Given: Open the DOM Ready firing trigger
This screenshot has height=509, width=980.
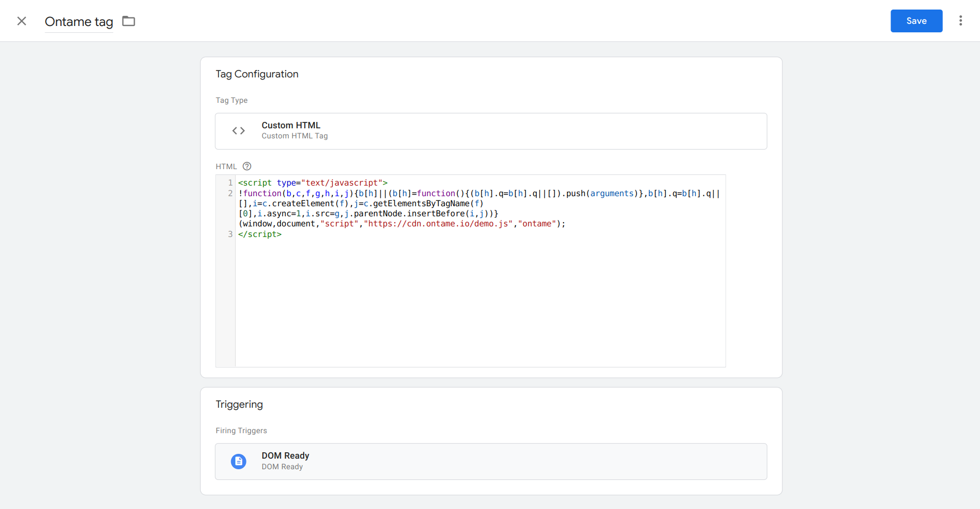Looking at the screenshot, I should [491, 461].
